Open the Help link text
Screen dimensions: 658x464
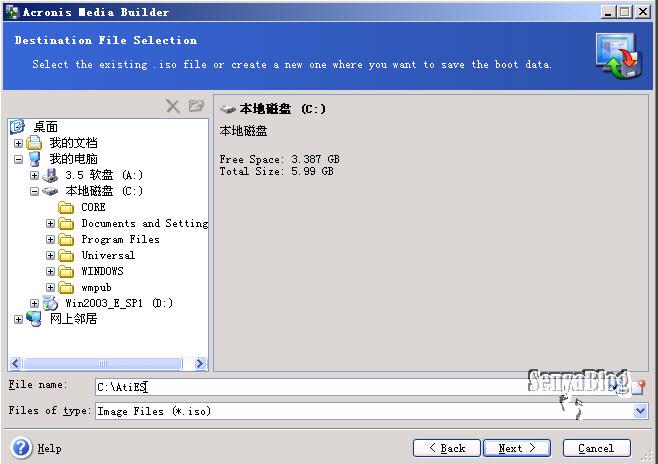(x=49, y=448)
